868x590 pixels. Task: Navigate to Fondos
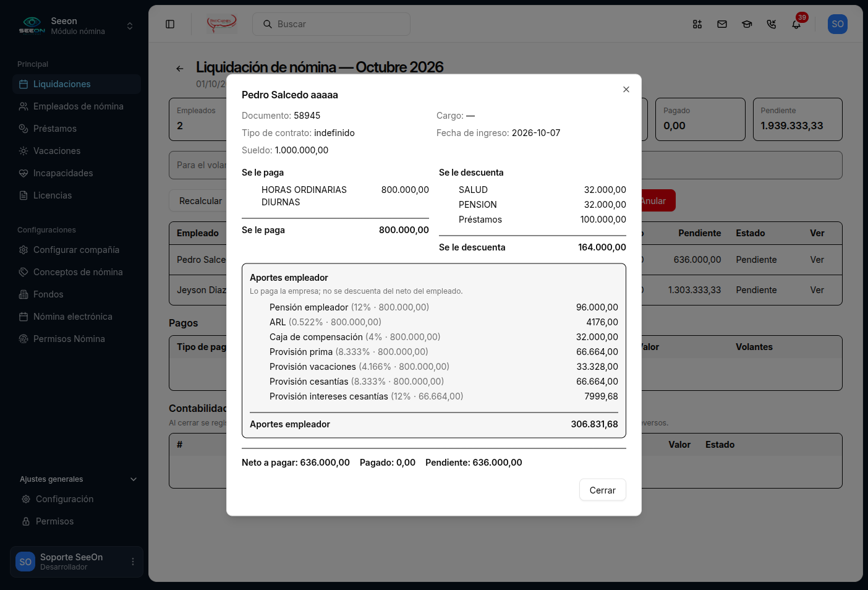point(77,294)
